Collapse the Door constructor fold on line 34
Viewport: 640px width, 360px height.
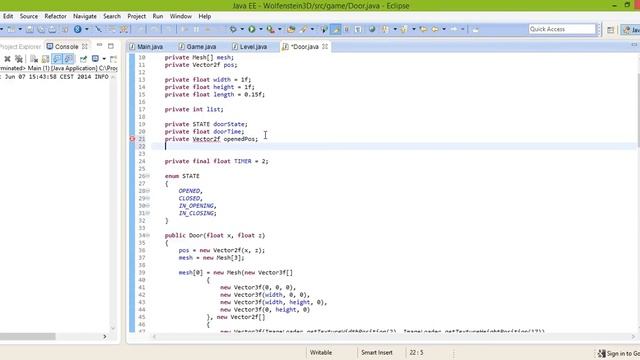tap(148, 236)
